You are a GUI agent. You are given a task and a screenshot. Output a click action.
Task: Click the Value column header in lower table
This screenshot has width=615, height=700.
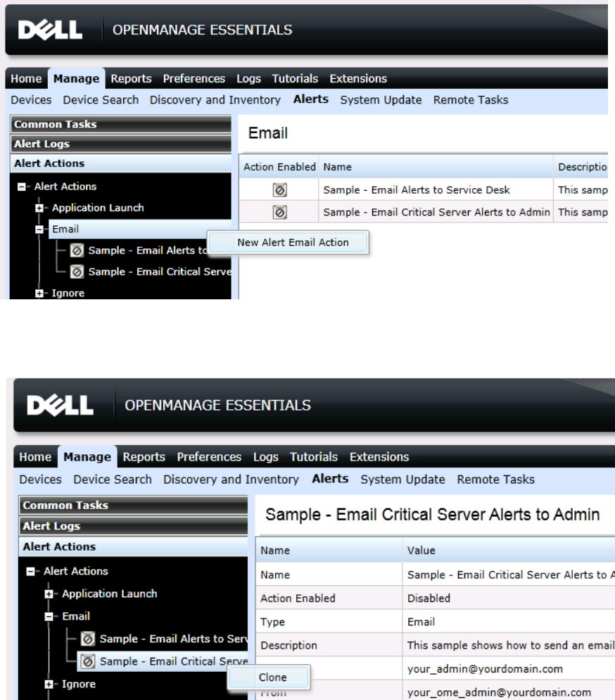509,551
